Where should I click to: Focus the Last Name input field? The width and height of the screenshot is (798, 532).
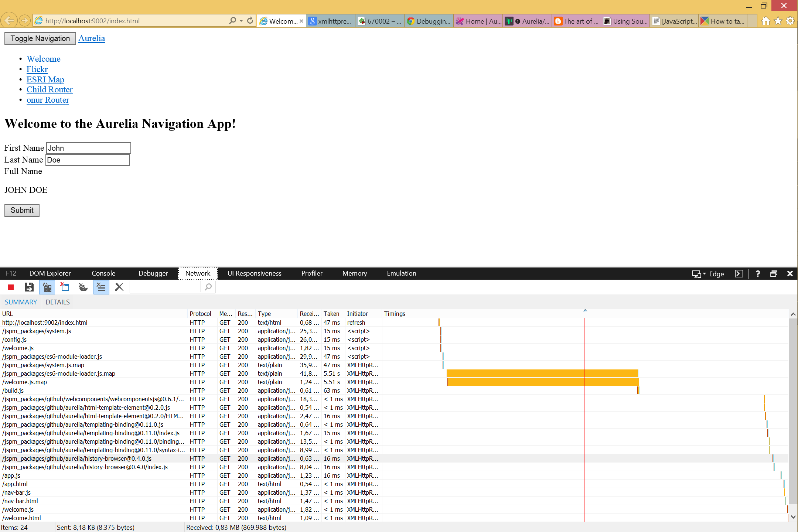88,160
